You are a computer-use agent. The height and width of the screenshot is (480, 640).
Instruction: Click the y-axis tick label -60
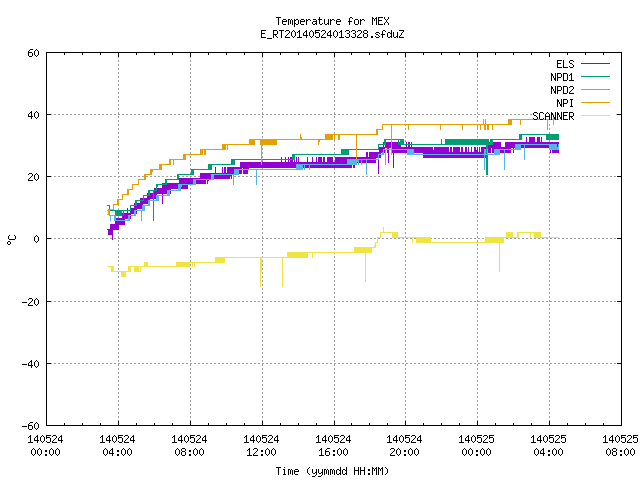31,426
